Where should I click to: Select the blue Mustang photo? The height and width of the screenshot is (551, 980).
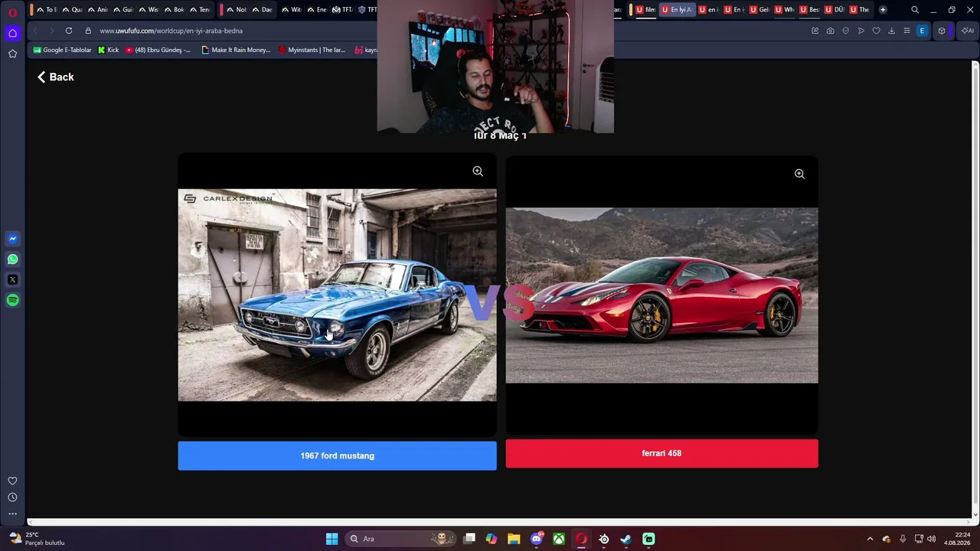tap(337, 295)
